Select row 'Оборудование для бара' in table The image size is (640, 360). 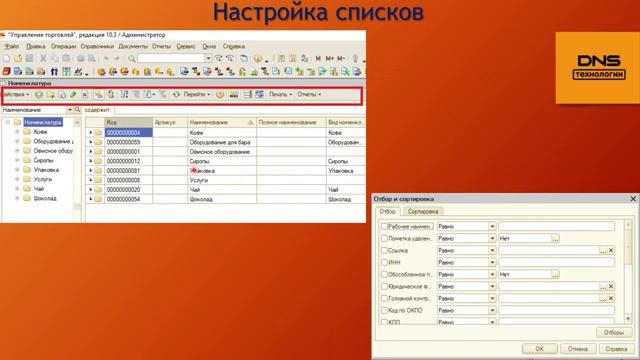click(x=226, y=142)
